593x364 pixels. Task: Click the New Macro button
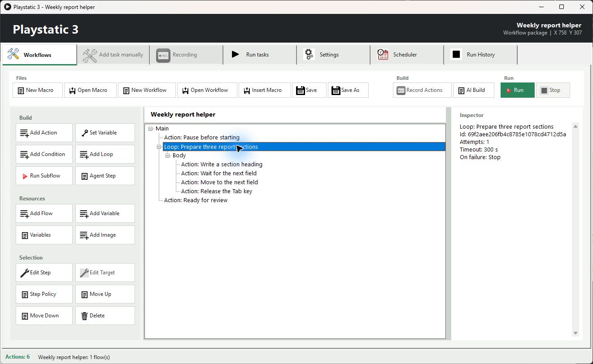37,90
